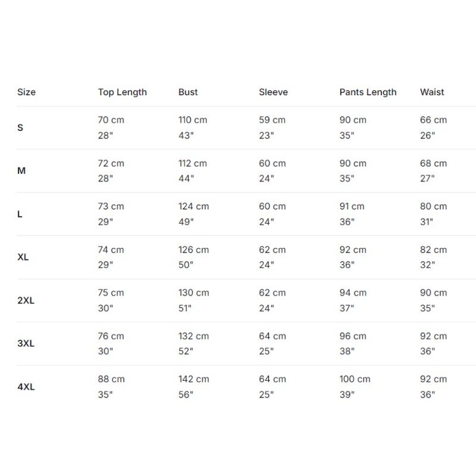This screenshot has height=476, width=476.
Task: Select the Sleeve column header
Action: (273, 92)
